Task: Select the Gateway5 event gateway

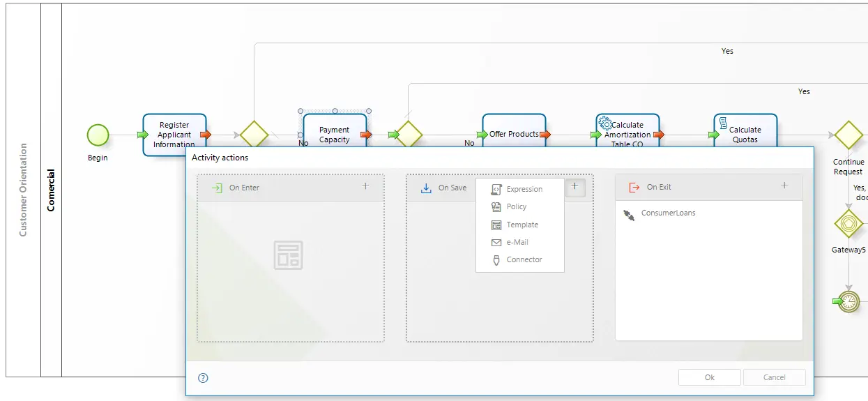Action: pyautogui.click(x=848, y=223)
